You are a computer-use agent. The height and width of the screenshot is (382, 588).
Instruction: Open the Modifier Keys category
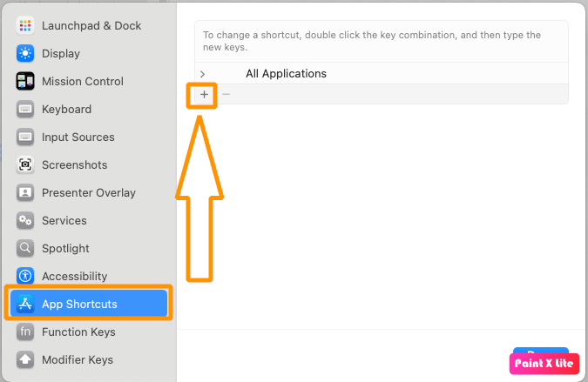[77, 359]
